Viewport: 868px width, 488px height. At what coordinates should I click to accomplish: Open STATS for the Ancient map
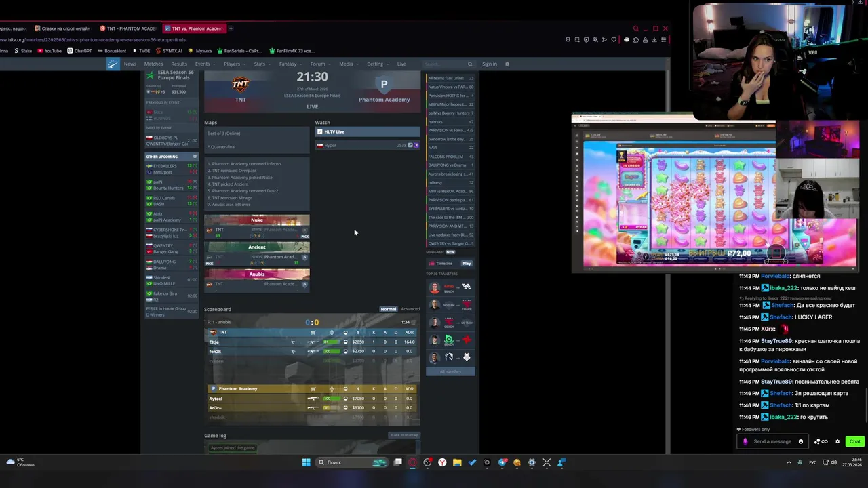(x=257, y=257)
